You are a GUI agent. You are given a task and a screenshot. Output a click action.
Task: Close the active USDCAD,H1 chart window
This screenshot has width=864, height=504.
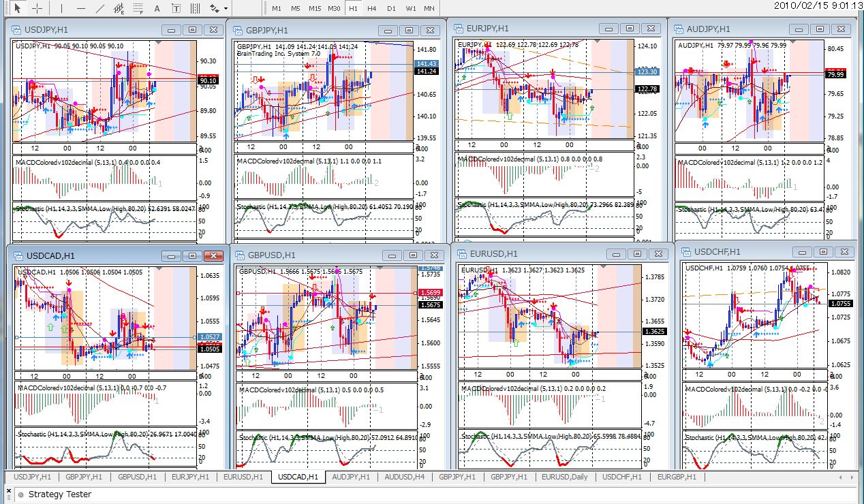pyautogui.click(x=214, y=256)
